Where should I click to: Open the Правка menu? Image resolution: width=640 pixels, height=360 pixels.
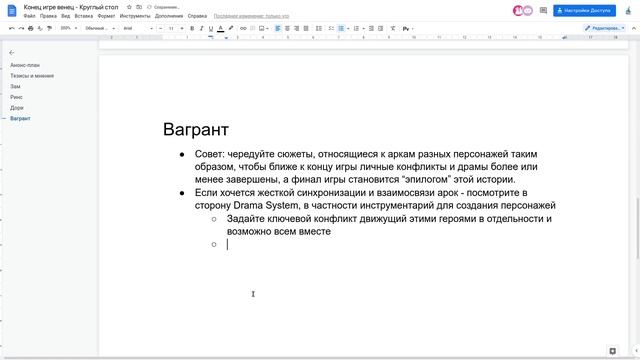click(48, 16)
